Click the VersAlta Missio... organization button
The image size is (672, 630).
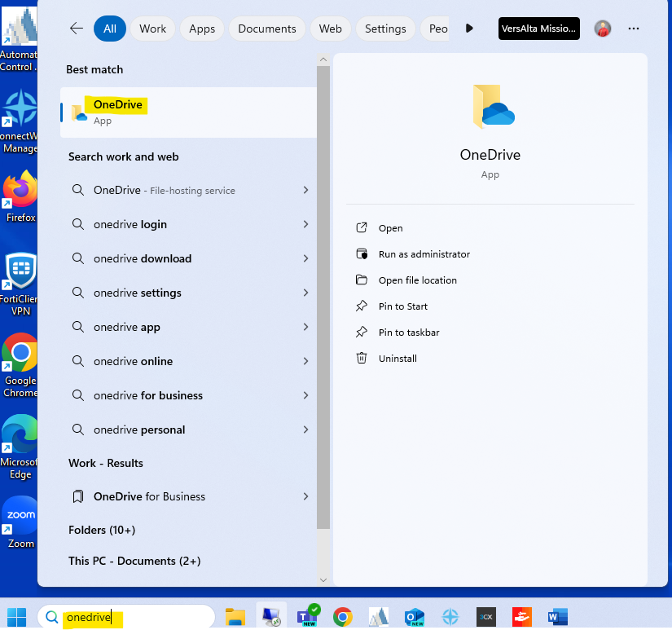pyautogui.click(x=538, y=29)
